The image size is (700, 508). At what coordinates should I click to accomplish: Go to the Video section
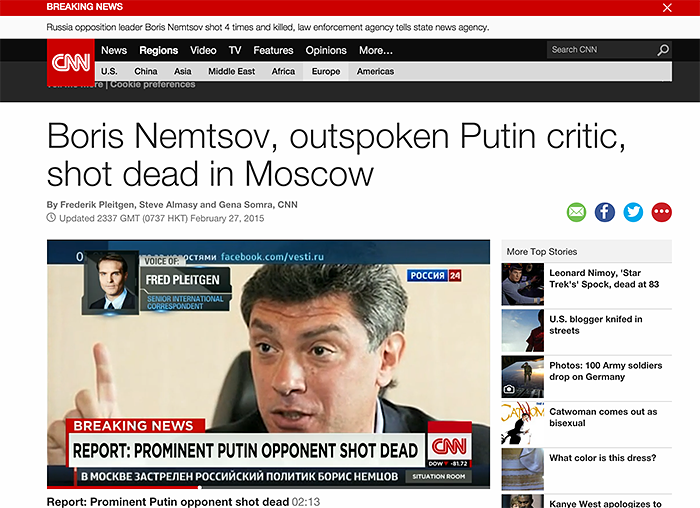(203, 50)
